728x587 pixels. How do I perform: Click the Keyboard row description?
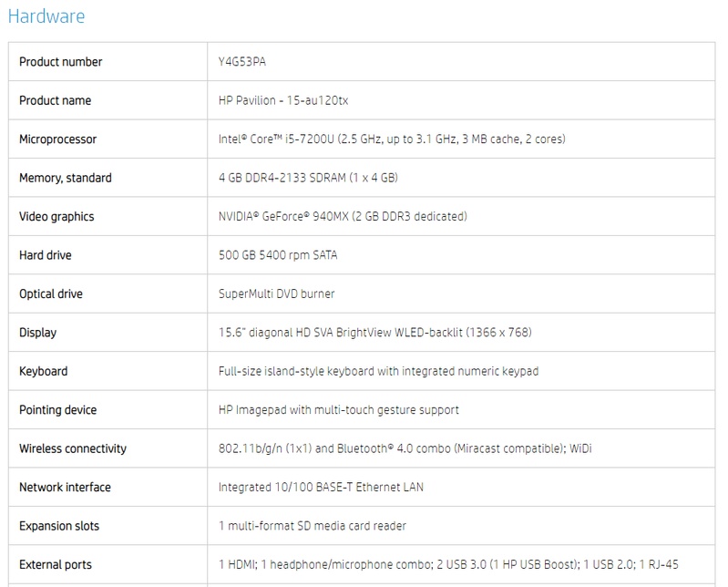[378, 371]
